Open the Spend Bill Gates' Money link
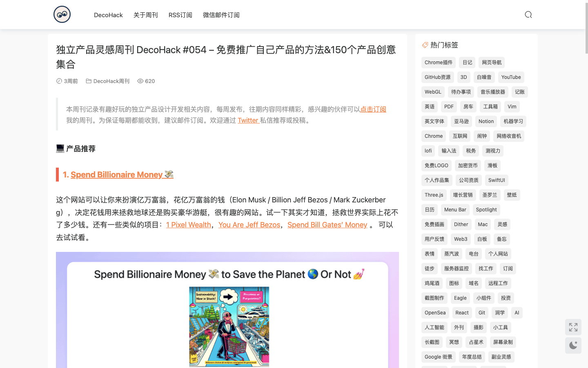This screenshot has height=368, width=588. pyautogui.click(x=327, y=225)
